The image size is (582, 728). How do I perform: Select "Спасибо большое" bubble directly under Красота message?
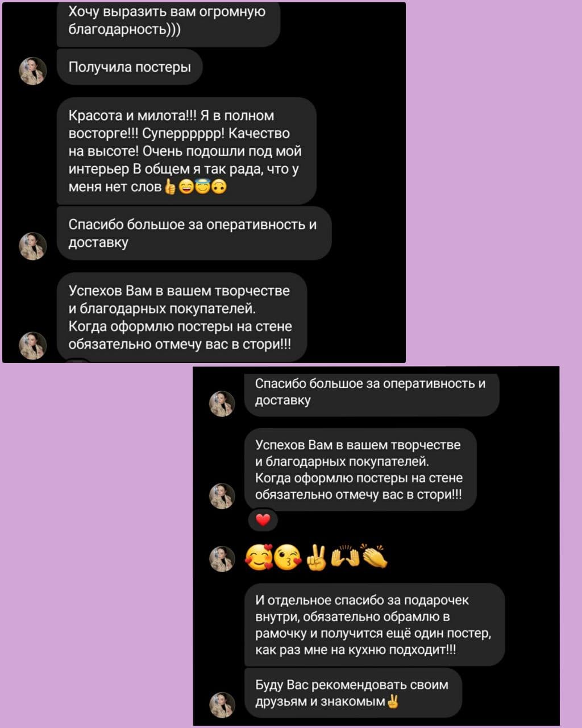coord(194,233)
